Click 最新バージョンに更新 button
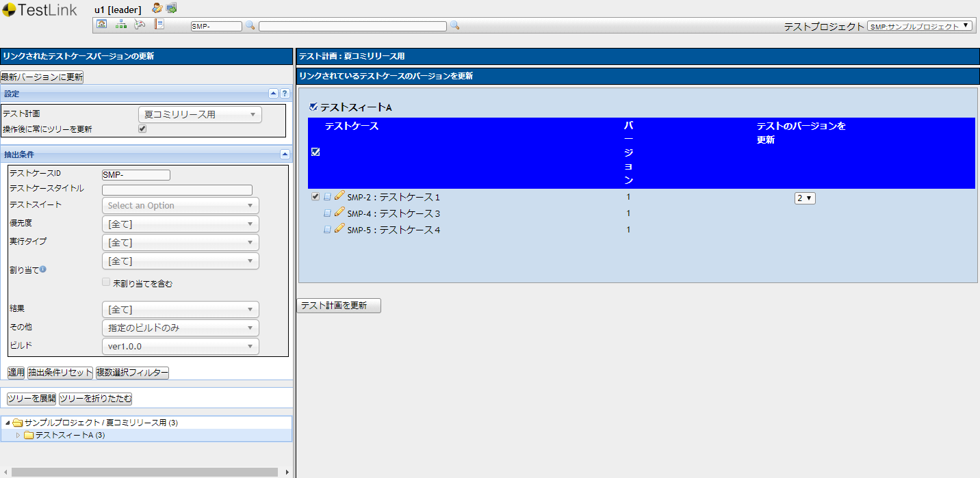This screenshot has height=478, width=980. click(x=42, y=77)
